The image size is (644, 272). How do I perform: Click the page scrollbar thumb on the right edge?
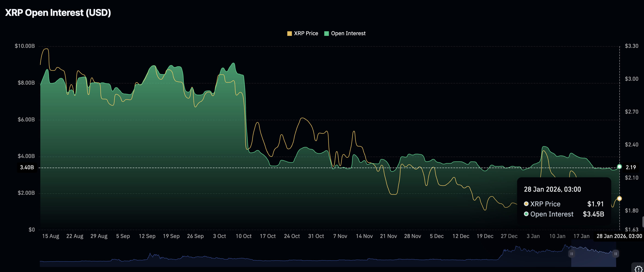643,222
